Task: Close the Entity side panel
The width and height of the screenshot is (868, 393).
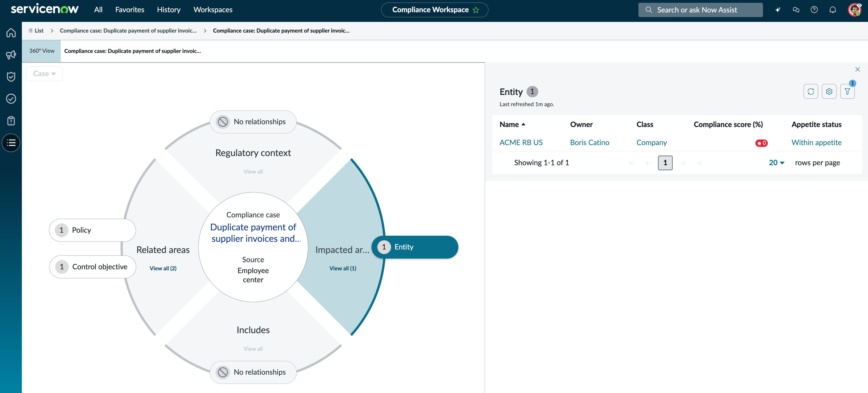Action: (858, 69)
